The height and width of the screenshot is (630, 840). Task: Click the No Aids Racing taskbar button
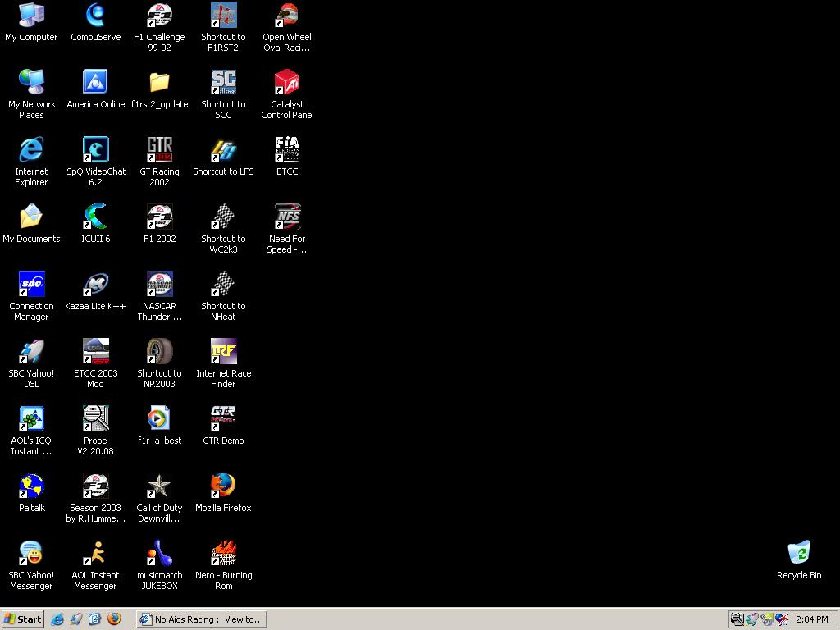pyautogui.click(x=201, y=619)
